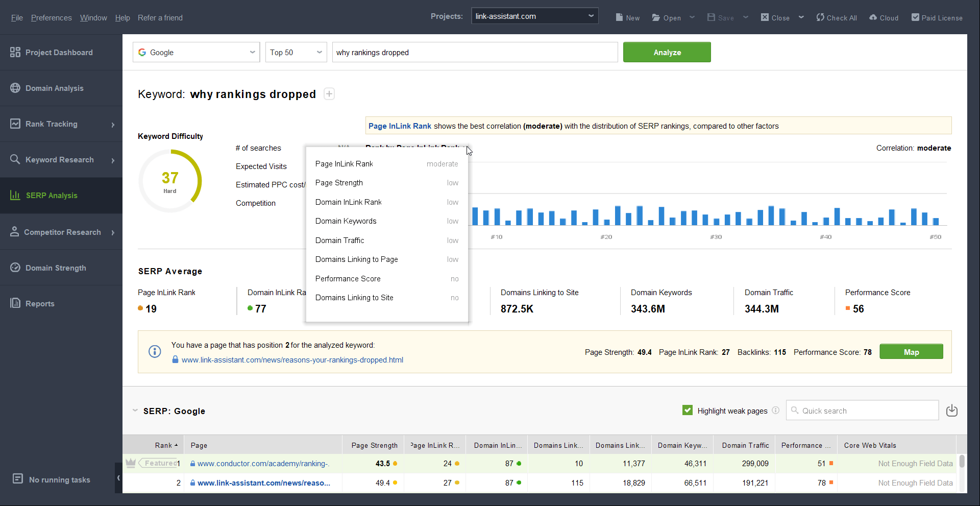Expand Competitor Research submenu chevron
Screen dimensions: 980x506
click(x=113, y=232)
